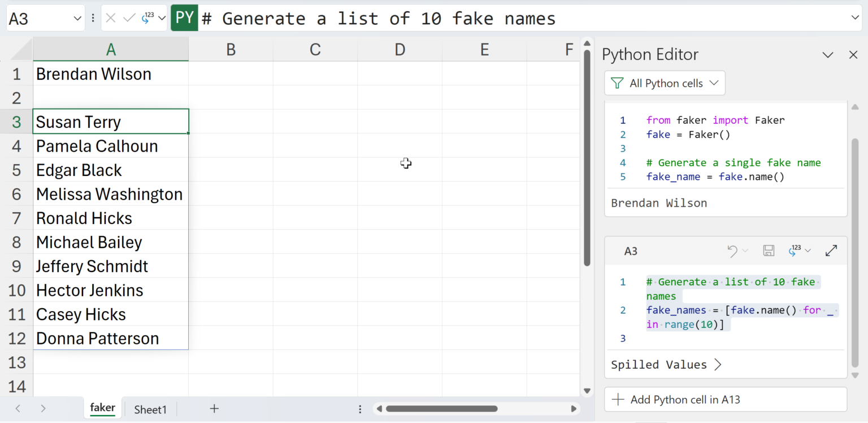The height and width of the screenshot is (423, 868).
Task: Click the undo icon in the A3 code cell
Action: [732, 251]
